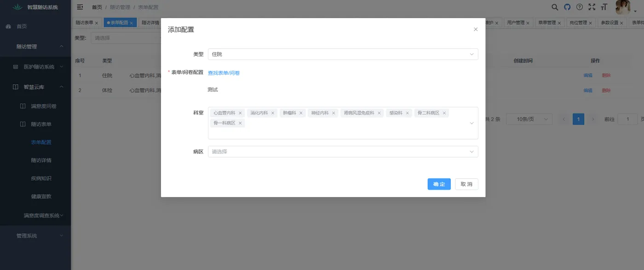Click the 前往 page number input field

(627, 118)
